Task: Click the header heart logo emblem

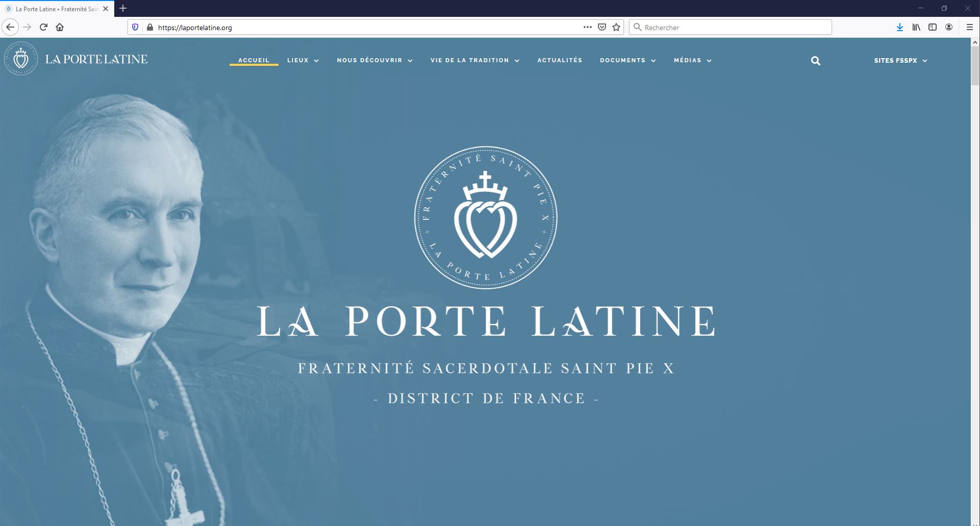Action: click(x=21, y=59)
